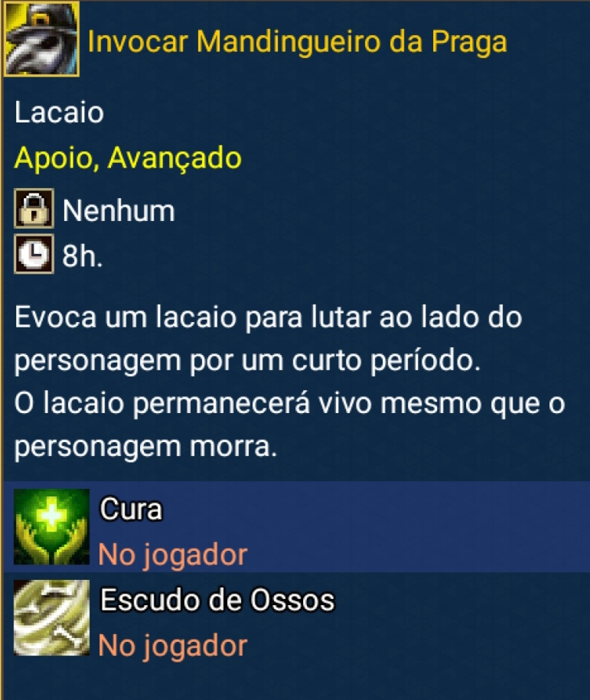Click No jogador under Escudo de Ossos

tap(173, 646)
